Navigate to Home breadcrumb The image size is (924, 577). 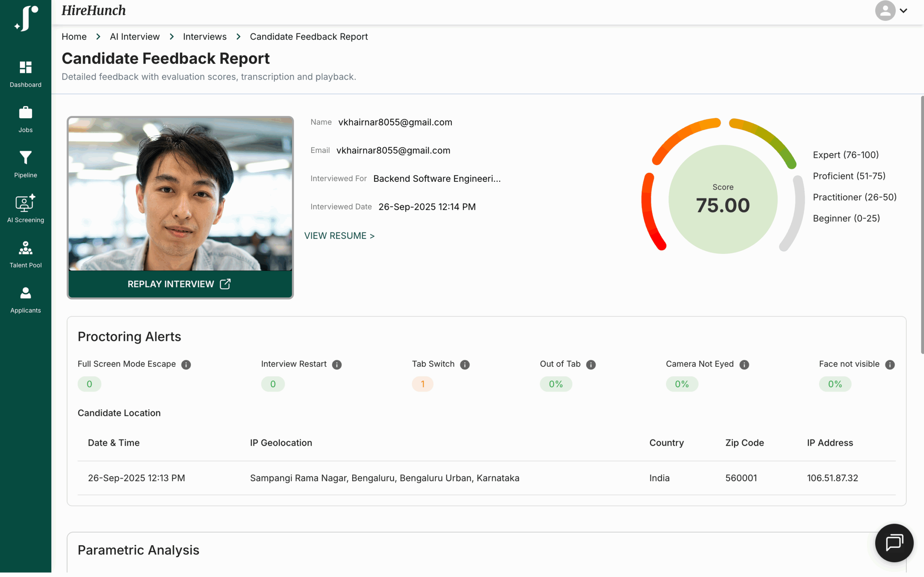pos(74,37)
